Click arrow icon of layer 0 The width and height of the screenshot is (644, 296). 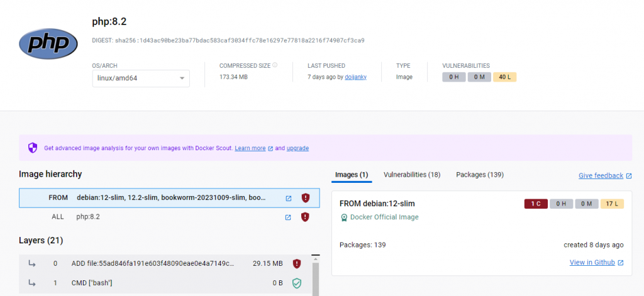point(32,263)
